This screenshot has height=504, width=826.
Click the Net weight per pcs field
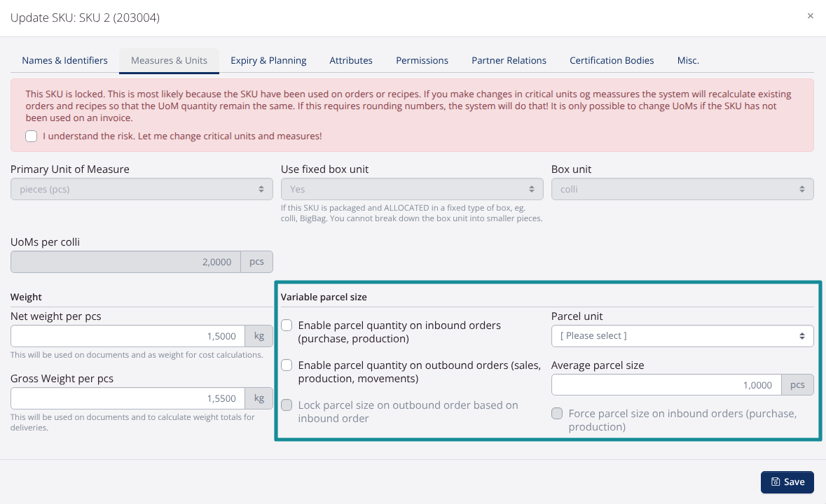click(128, 336)
